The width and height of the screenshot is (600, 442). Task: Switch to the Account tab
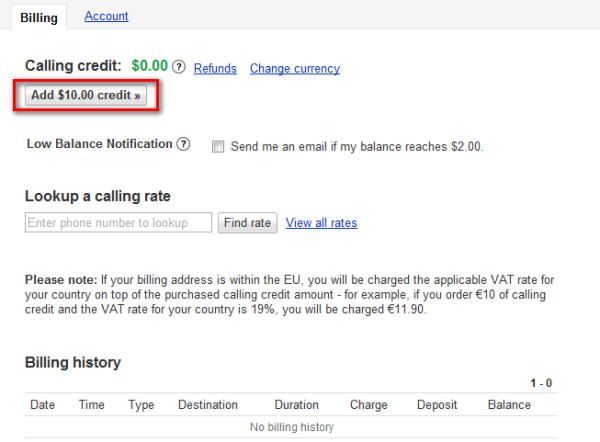coord(106,17)
